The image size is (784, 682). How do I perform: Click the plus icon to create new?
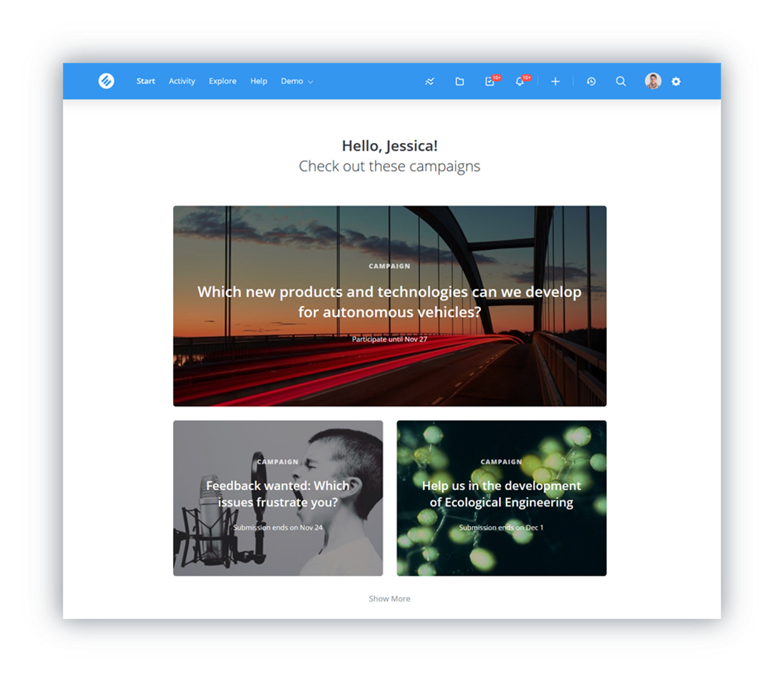coord(555,82)
